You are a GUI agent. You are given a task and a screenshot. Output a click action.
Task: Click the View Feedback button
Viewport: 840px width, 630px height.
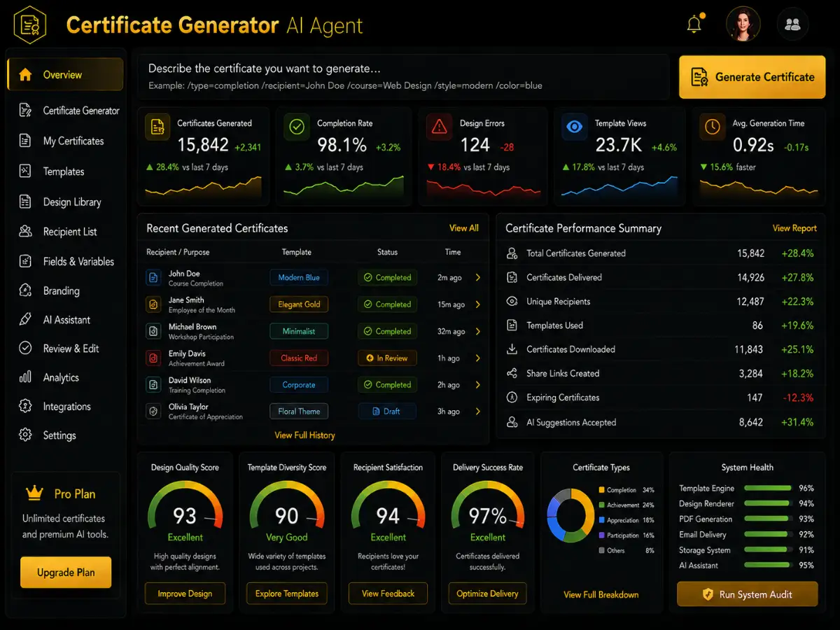coord(388,594)
